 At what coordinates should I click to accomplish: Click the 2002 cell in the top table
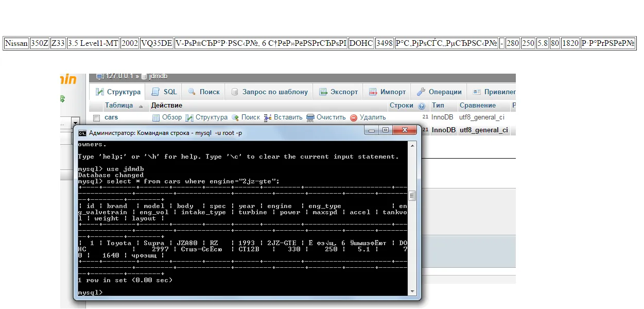[x=130, y=43]
